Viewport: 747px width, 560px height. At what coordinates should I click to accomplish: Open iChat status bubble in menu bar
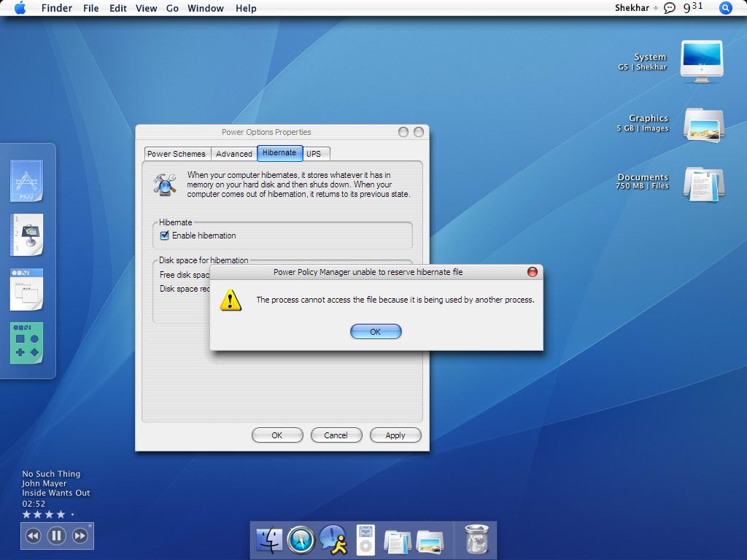pos(670,8)
